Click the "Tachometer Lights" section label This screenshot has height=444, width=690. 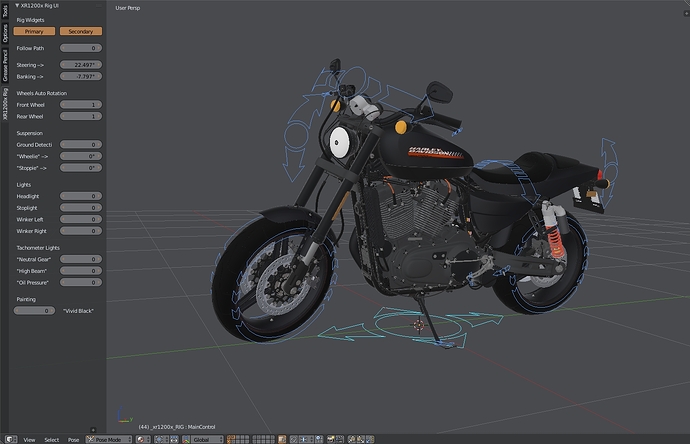(38, 248)
